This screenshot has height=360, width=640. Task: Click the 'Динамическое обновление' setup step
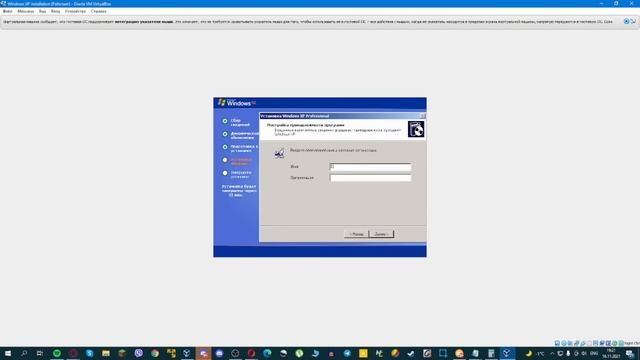pos(244,136)
